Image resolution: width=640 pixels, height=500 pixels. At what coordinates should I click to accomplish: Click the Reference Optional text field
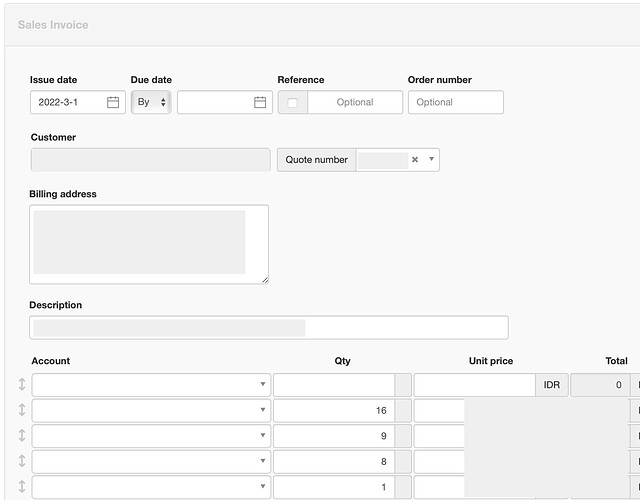pos(354,102)
